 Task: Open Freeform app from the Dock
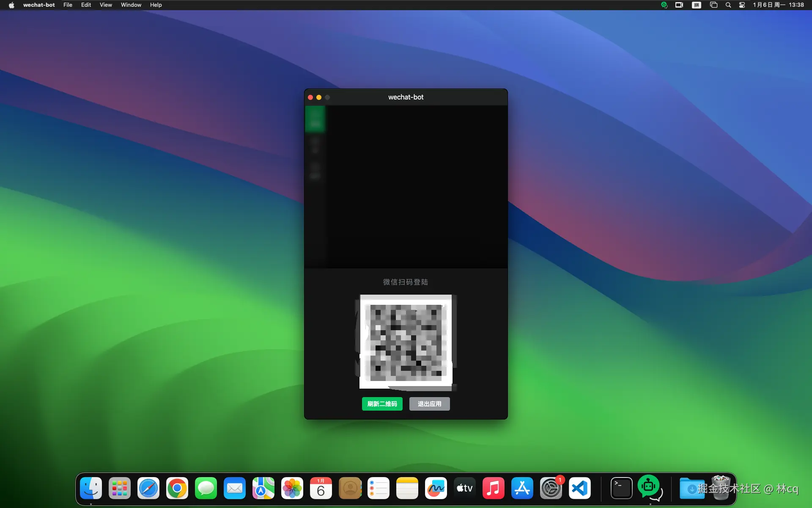point(436,488)
